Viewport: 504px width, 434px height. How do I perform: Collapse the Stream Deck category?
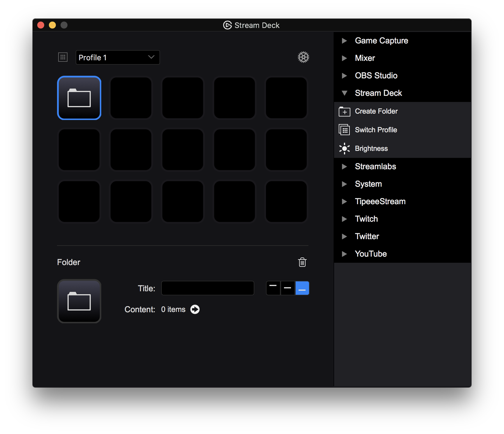344,93
